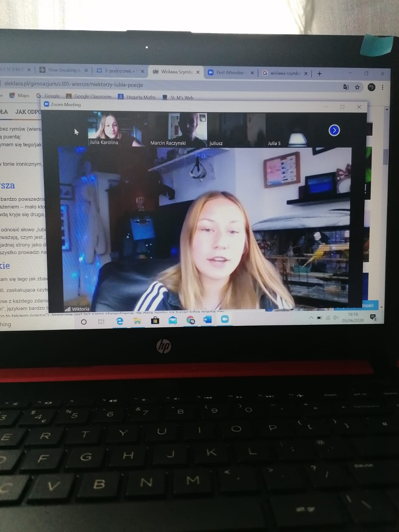399x532 pixels.
Task: Click the Chrome profile avatar
Action: (x=371, y=87)
